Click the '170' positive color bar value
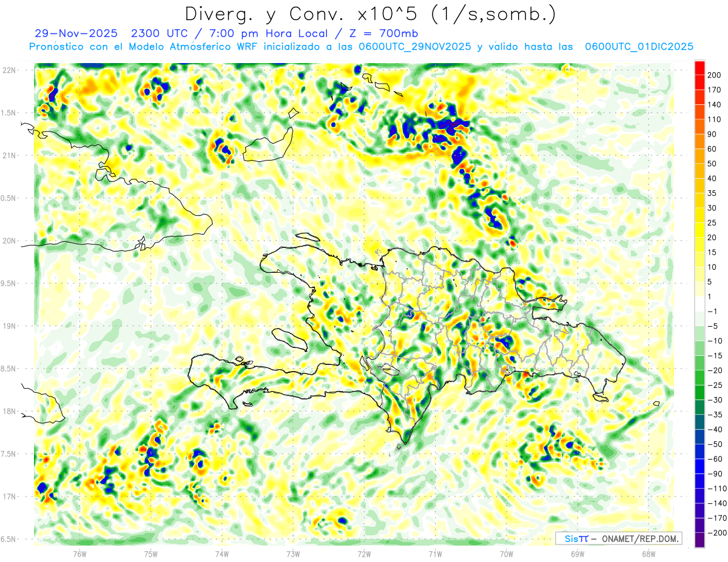The image size is (728, 562). (715, 90)
